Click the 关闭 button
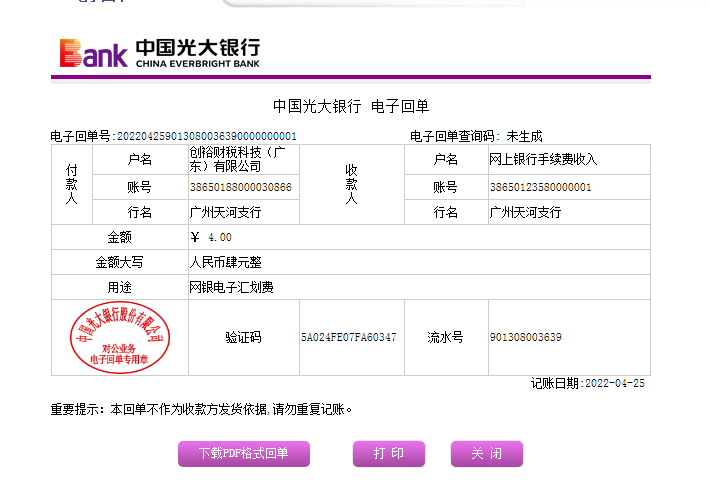This screenshot has height=492, width=709. pyautogui.click(x=487, y=454)
